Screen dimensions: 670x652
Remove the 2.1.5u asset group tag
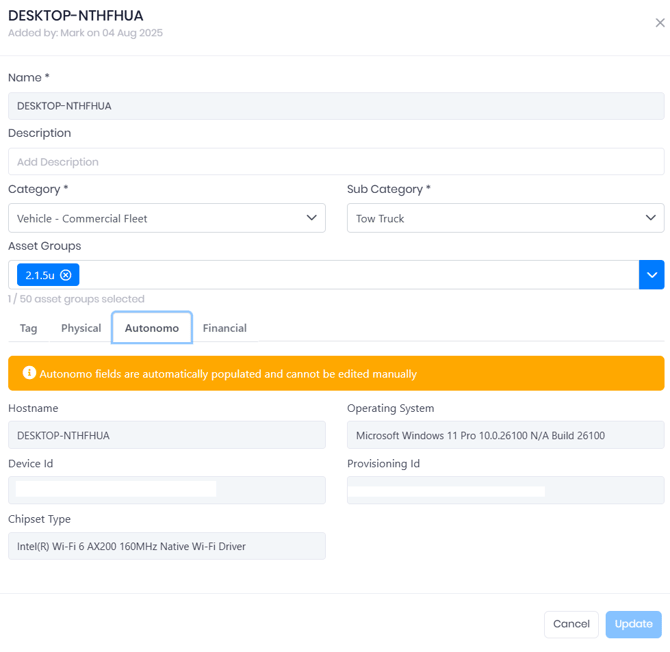[x=65, y=275]
